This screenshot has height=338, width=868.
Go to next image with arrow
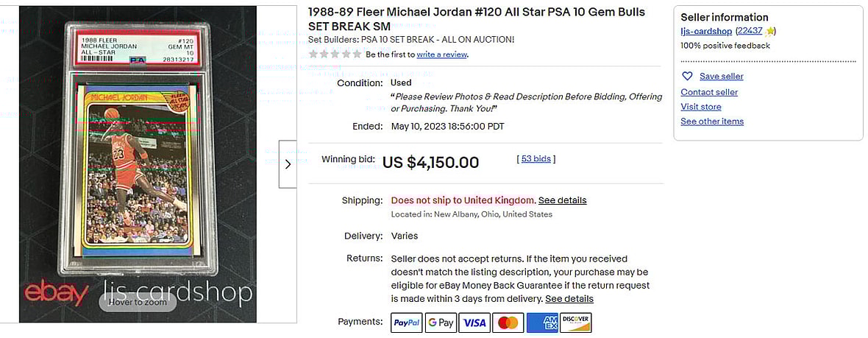pos(288,164)
